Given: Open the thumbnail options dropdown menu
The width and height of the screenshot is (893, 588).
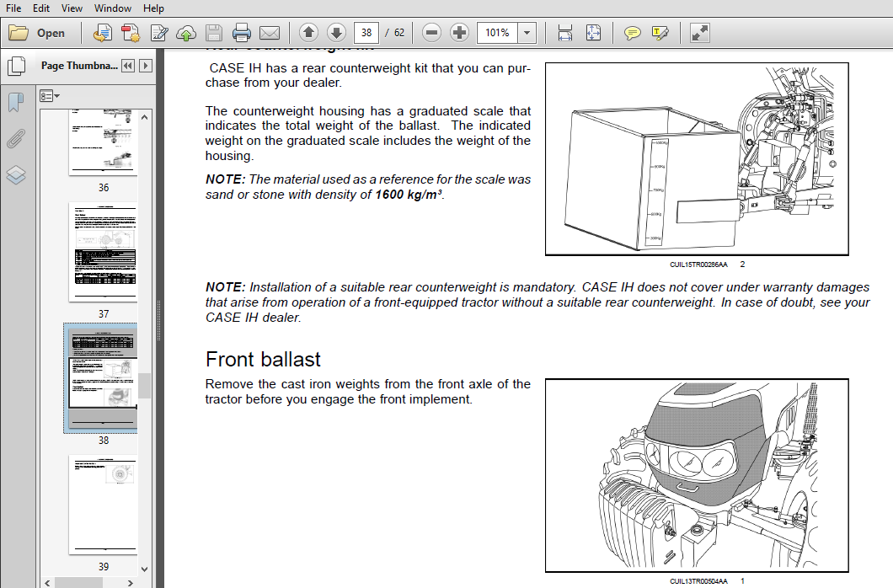Looking at the screenshot, I should pos(50,96).
